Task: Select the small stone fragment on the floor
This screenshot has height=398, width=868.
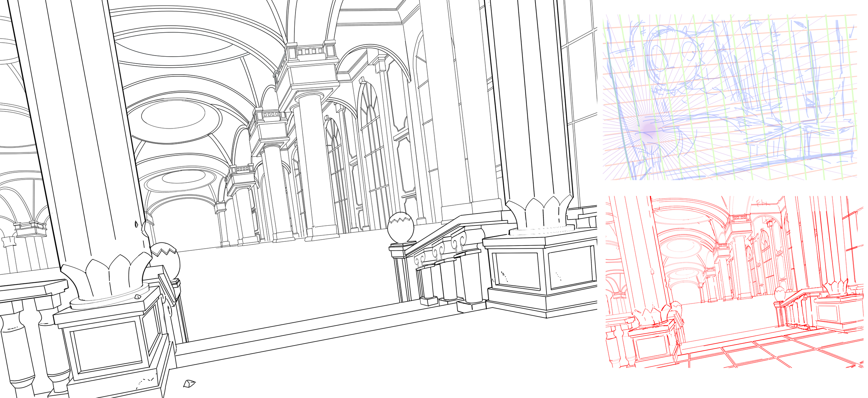Action: [x=189, y=383]
